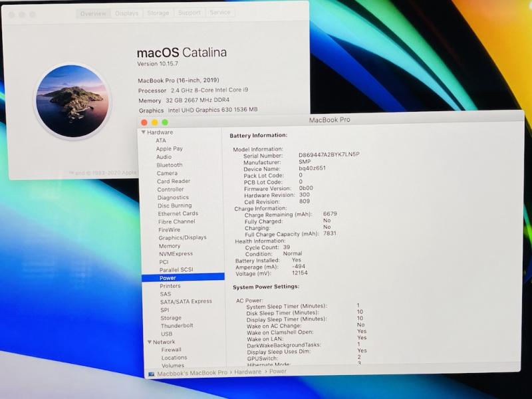532x399 pixels.
Task: Open the Audio hardware entry
Action: coord(164,157)
